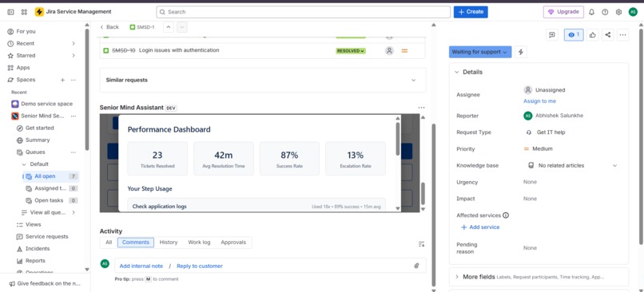The image size is (644, 292).
Task: Expand the Recent sidebar item
Action: (74, 43)
